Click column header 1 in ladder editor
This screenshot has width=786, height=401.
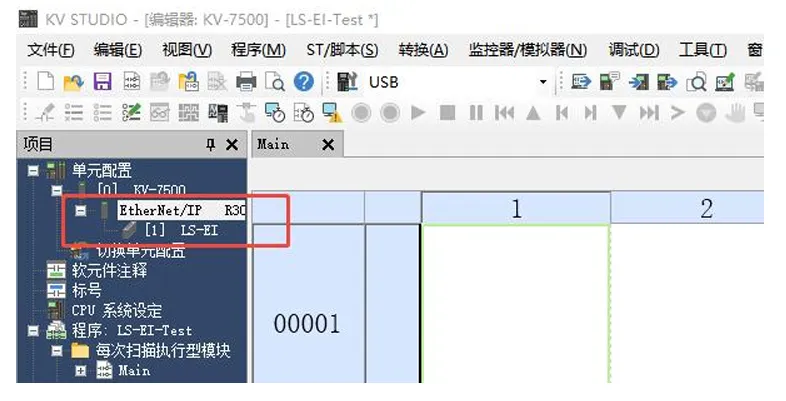(x=516, y=208)
